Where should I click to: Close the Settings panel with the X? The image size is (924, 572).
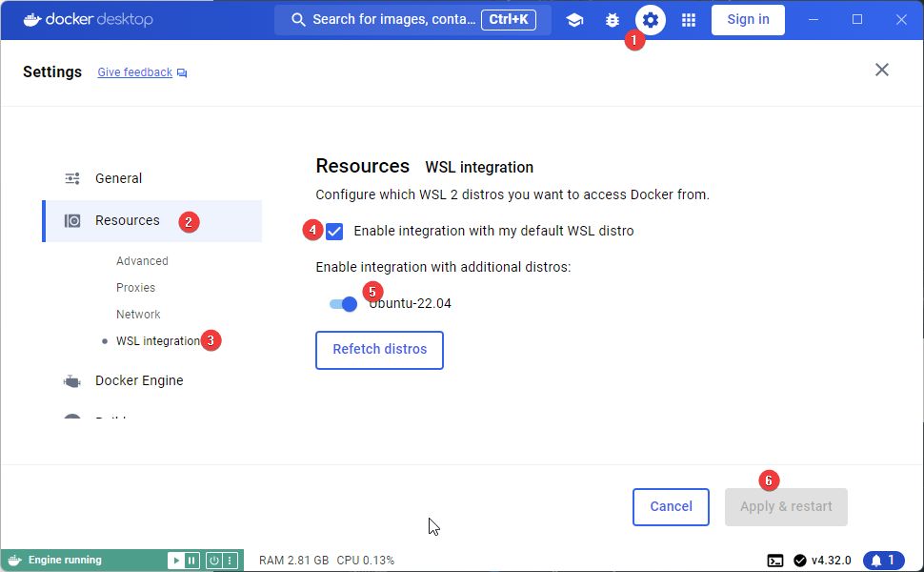[x=881, y=70]
